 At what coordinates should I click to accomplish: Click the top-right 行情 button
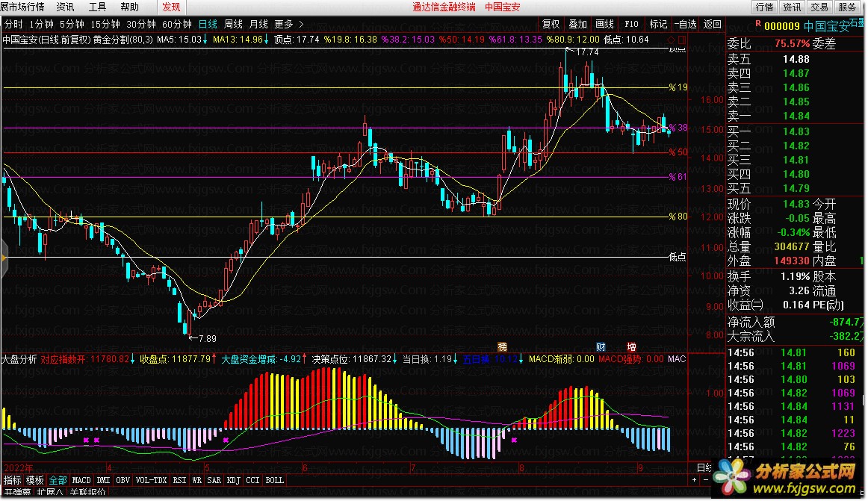tap(764, 7)
